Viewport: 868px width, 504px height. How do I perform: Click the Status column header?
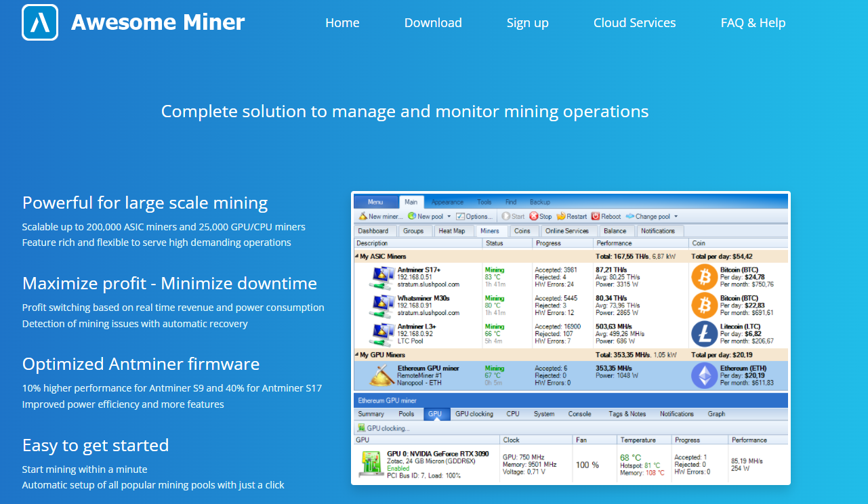point(506,243)
